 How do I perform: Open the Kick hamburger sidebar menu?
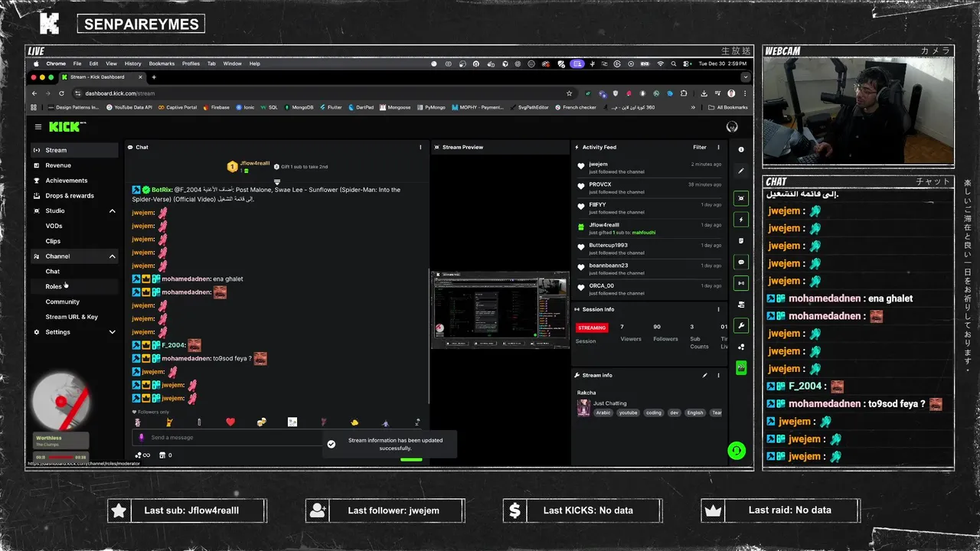pyautogui.click(x=38, y=127)
